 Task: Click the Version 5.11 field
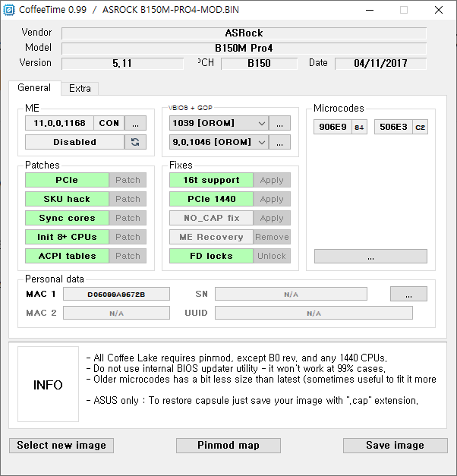pyautogui.click(x=122, y=64)
